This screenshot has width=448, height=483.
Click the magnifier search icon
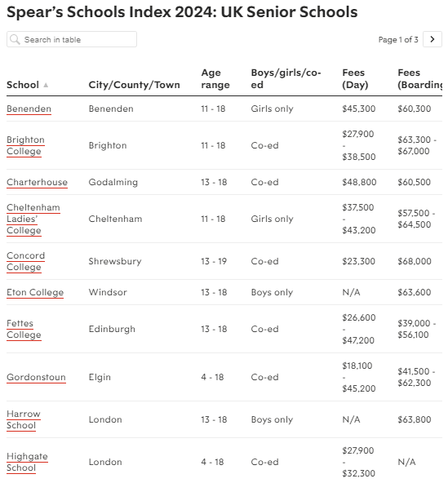click(x=15, y=39)
